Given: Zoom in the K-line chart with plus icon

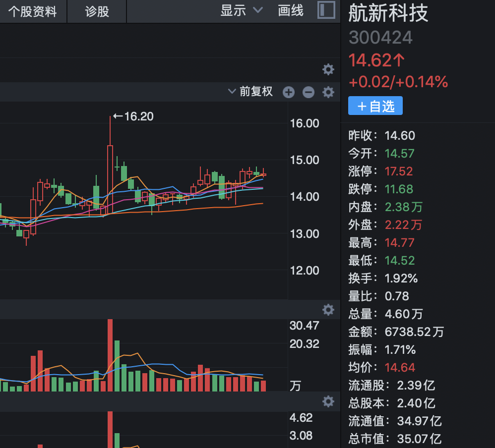Looking at the screenshot, I should coord(289,92).
